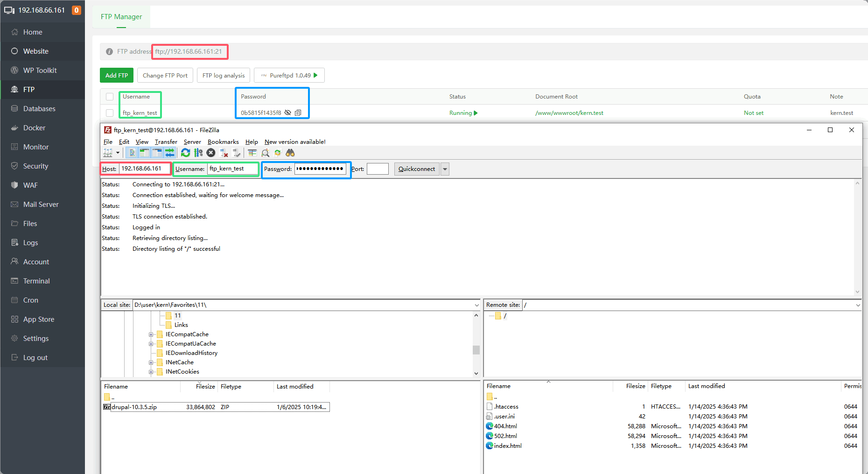The image size is (868, 474).
Task: Open the directory listing filters icon
Action: coord(252,153)
